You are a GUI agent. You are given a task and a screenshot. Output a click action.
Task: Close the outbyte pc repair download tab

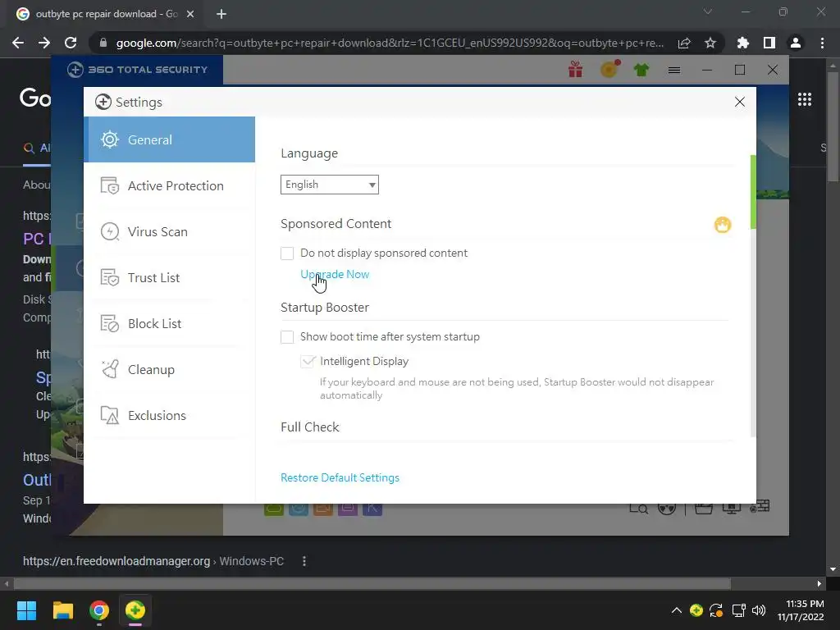190,14
